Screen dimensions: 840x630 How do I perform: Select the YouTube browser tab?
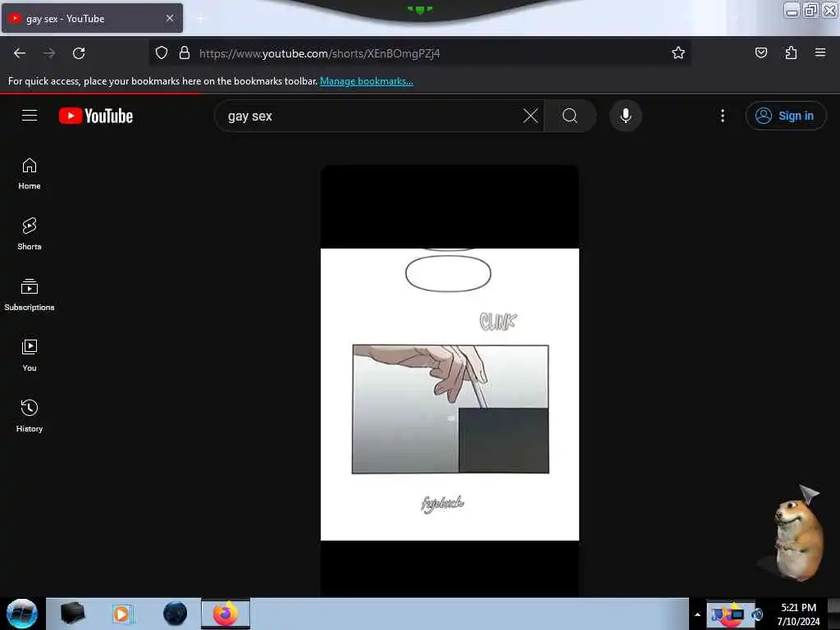pyautogui.click(x=92, y=19)
